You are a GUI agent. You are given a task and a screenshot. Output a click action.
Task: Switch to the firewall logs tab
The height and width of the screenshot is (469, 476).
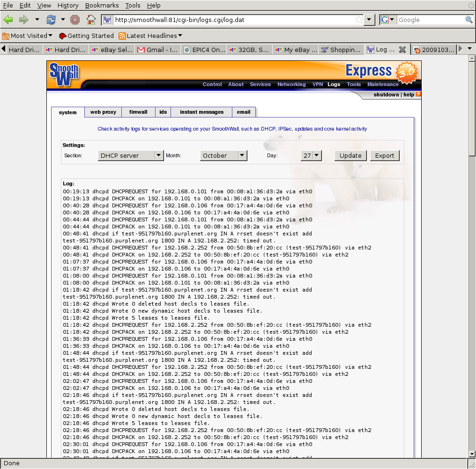pos(138,112)
